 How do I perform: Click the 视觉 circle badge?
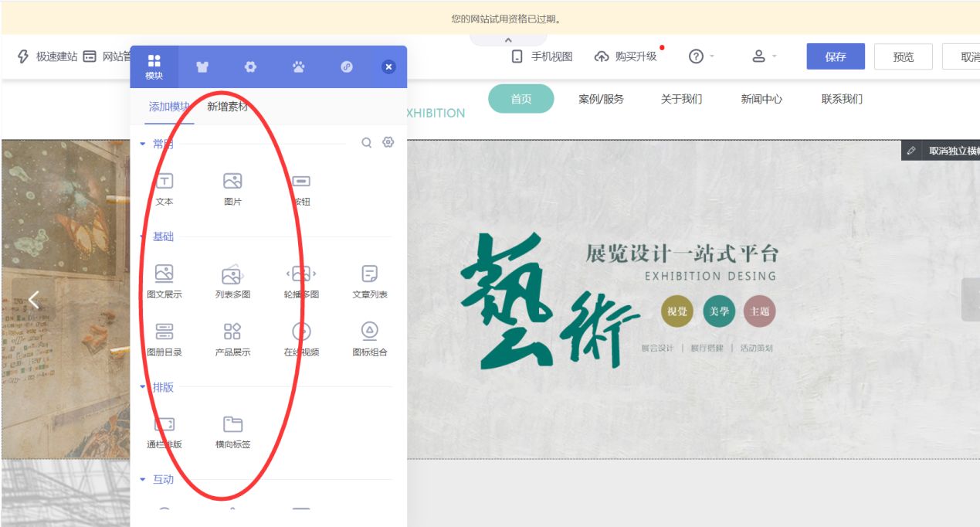click(x=677, y=311)
